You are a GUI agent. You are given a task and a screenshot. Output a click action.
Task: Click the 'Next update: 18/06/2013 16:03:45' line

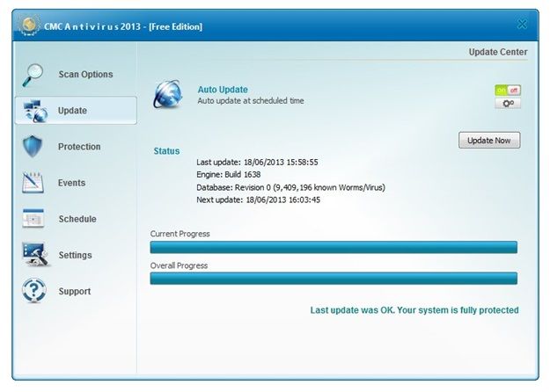coord(258,200)
